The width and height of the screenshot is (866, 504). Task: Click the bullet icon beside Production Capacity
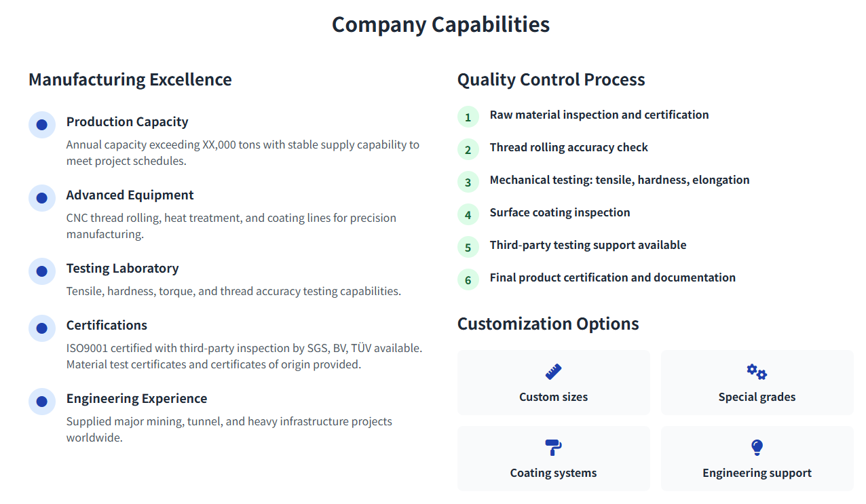(x=41, y=125)
